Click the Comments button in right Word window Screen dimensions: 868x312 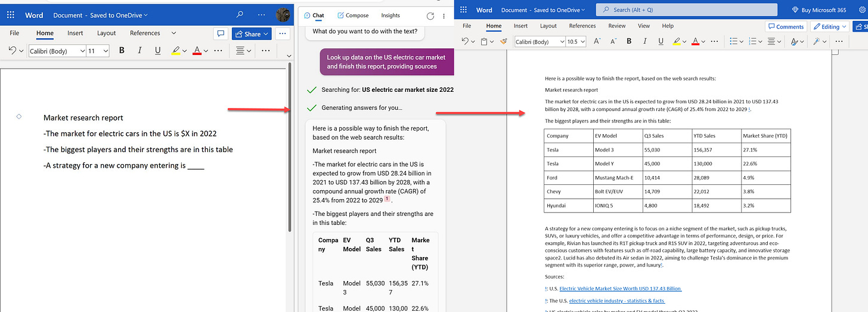click(x=786, y=26)
